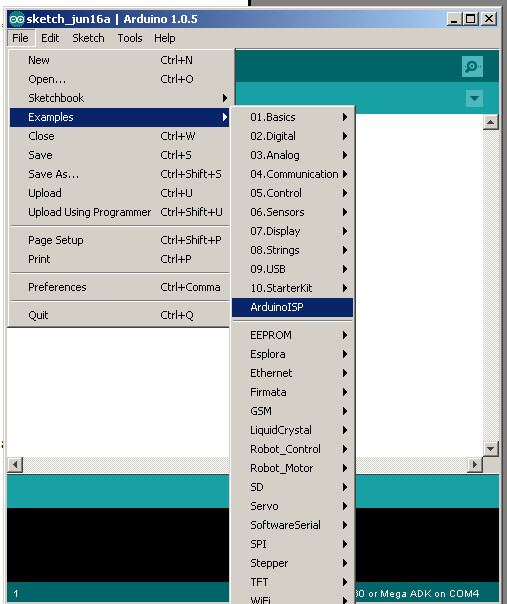Expand the 01.Basics examples
Image resolution: width=507 pixels, height=604 pixels.
coord(292,117)
